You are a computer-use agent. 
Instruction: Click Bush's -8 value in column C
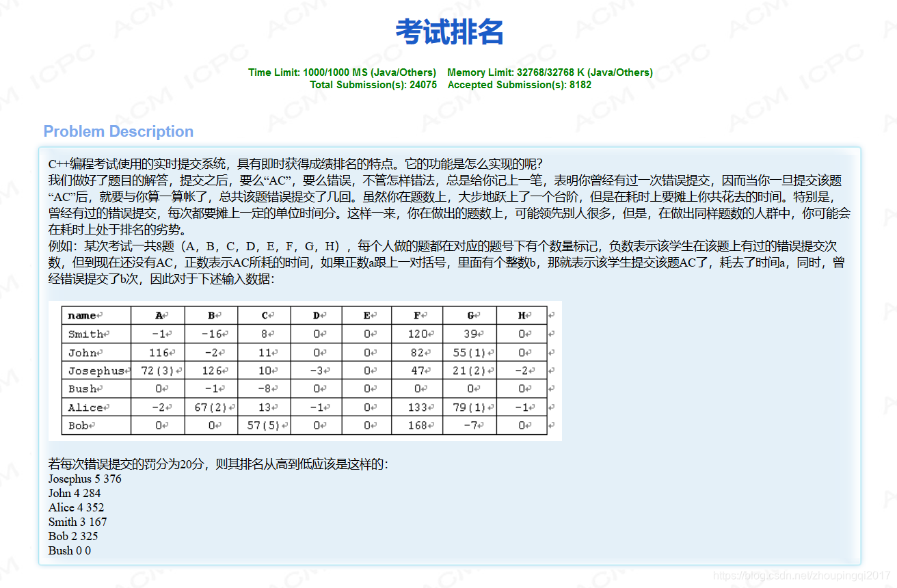tap(265, 388)
